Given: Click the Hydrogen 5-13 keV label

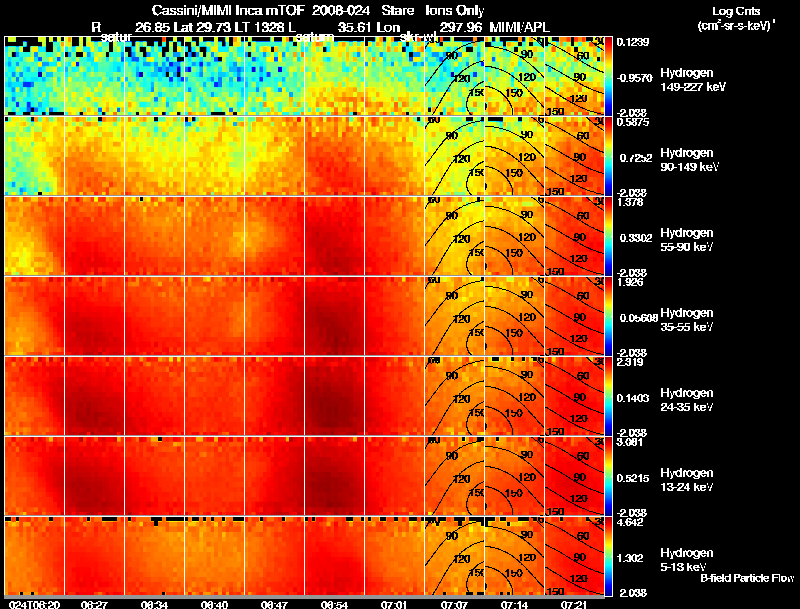Looking at the screenshot, I should point(687,560).
